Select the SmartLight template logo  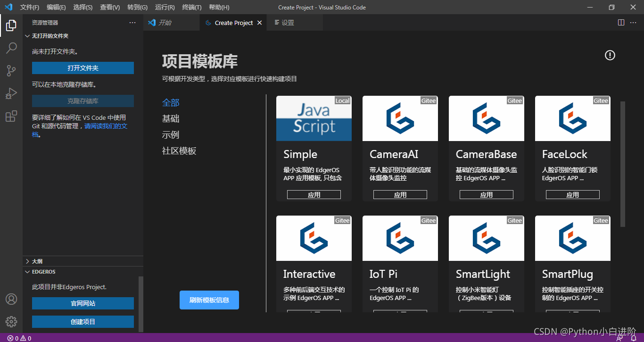click(x=487, y=238)
